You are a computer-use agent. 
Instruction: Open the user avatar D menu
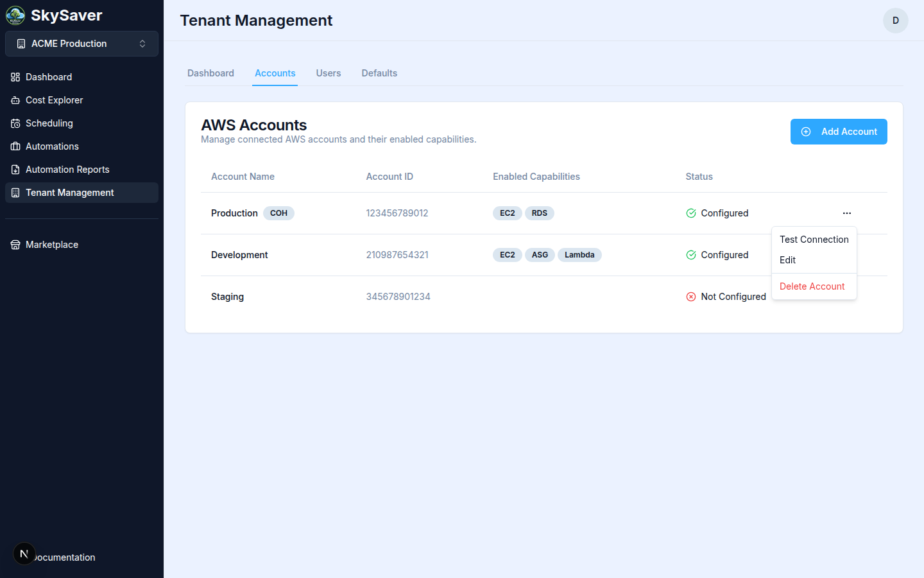point(896,21)
